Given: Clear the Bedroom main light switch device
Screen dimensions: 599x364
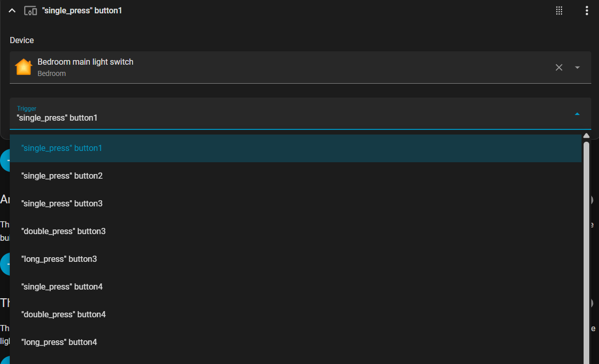Looking at the screenshot, I should tap(559, 67).
